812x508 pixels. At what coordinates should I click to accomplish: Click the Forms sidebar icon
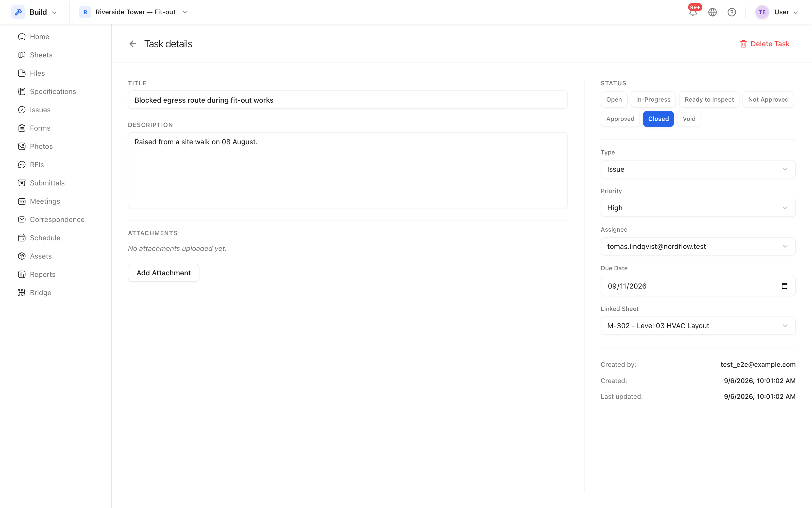(x=22, y=128)
